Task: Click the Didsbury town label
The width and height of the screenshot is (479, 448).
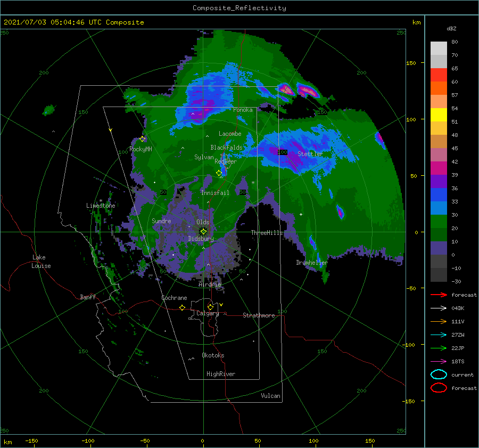Action: [201, 239]
